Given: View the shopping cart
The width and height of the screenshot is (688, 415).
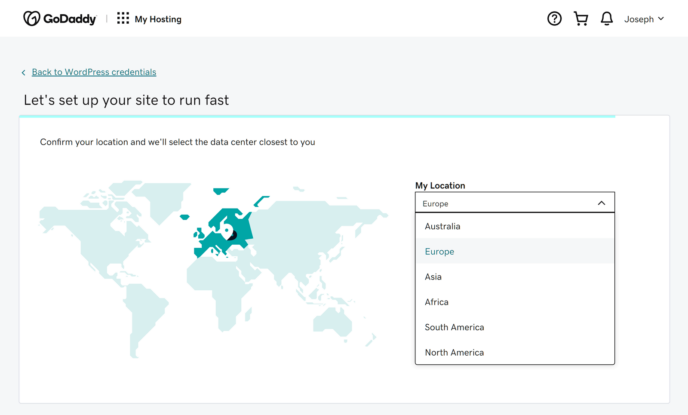Looking at the screenshot, I should (x=581, y=19).
